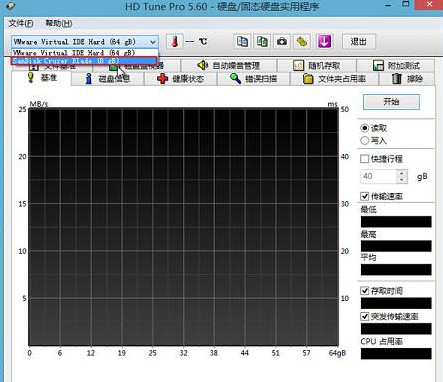Click the 最低 minimum value box
Viewport: 443px width, 382px height.
point(396,222)
